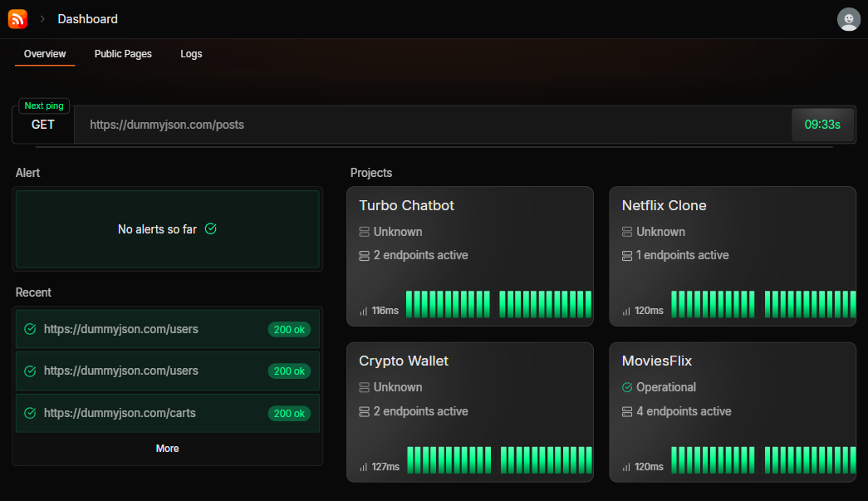Click signal bars icon beside 127ms
Viewport: 868px width, 501px height.
(x=364, y=467)
